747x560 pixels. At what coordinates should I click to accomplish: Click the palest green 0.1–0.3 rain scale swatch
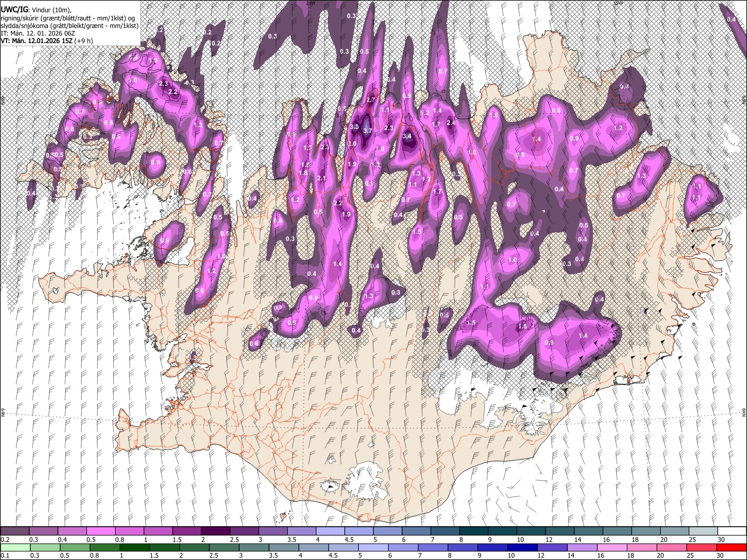tap(15, 548)
